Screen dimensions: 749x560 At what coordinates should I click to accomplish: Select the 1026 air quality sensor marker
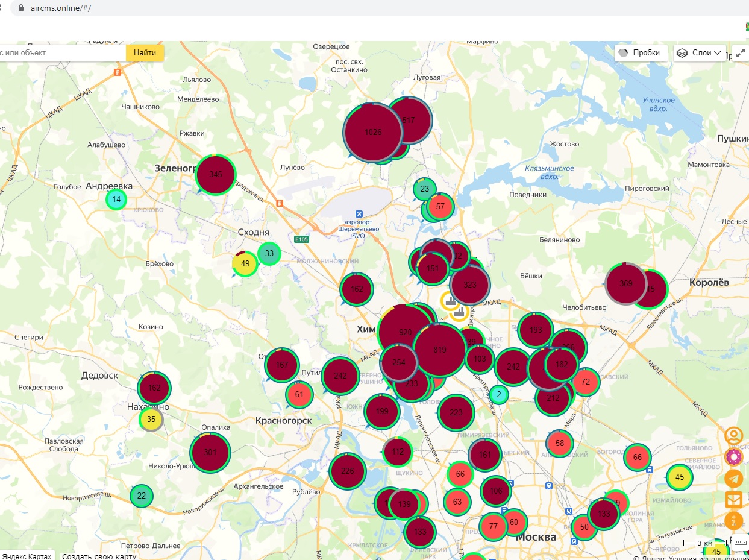tap(373, 132)
